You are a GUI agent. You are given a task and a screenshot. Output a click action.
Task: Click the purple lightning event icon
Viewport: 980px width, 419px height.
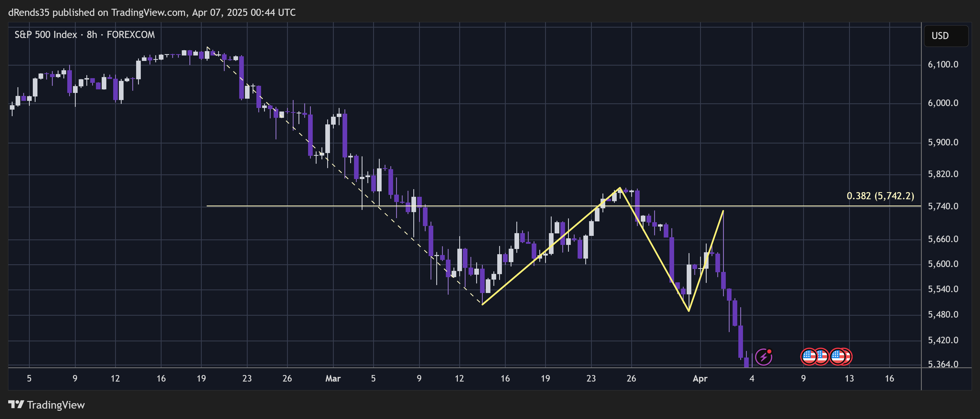pos(763,357)
